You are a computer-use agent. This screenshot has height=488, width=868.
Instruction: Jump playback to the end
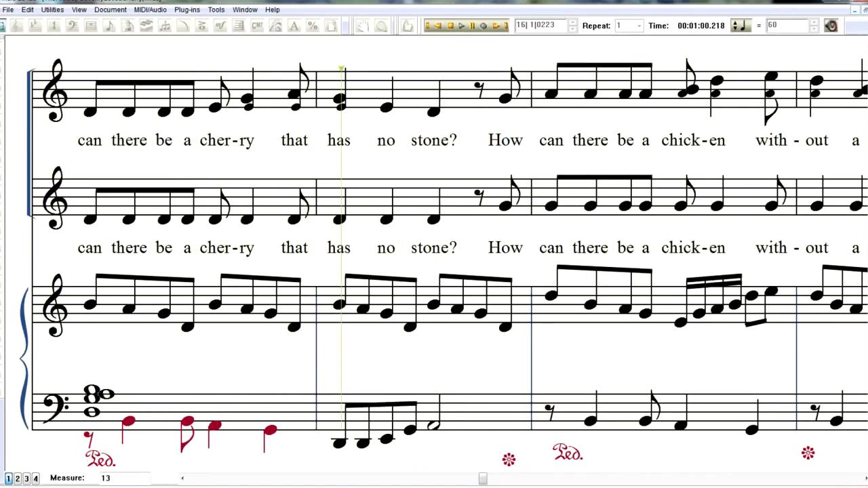506,26
